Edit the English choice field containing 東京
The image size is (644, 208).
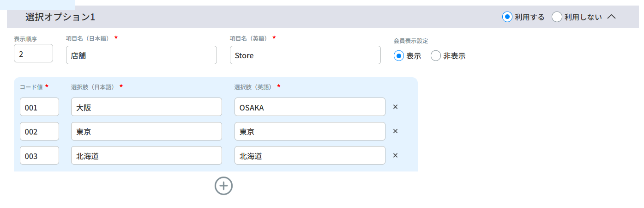click(x=310, y=131)
